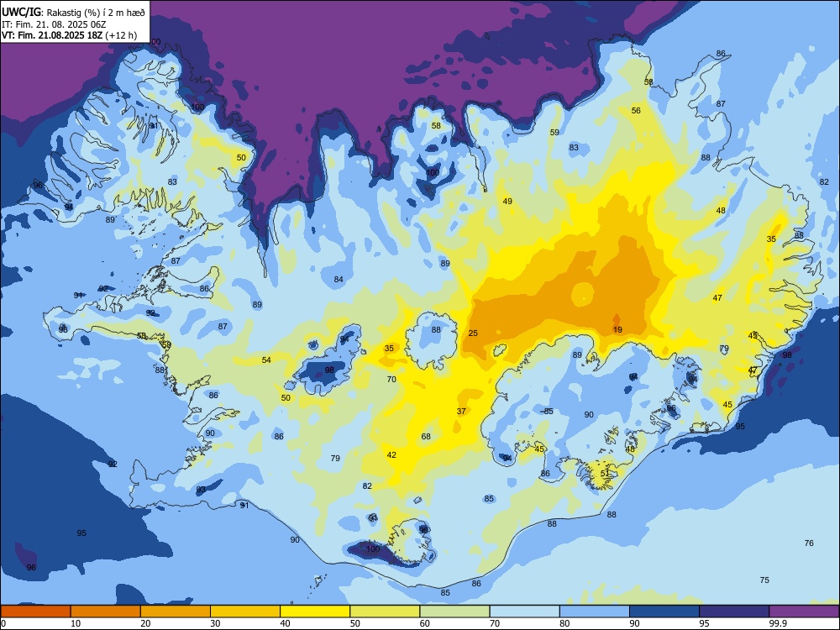Click the dark orange 0–10 legend swatch
This screenshot has height=630, width=840.
(x=35, y=612)
